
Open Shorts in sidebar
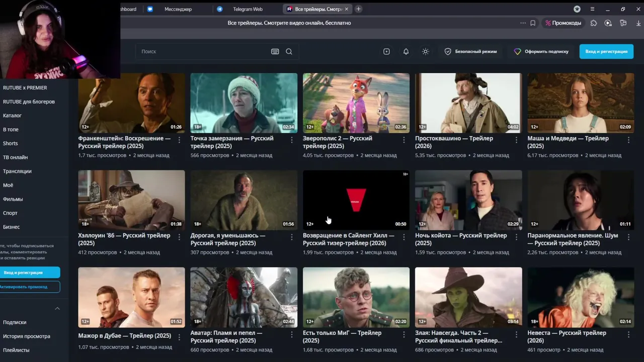(10, 143)
